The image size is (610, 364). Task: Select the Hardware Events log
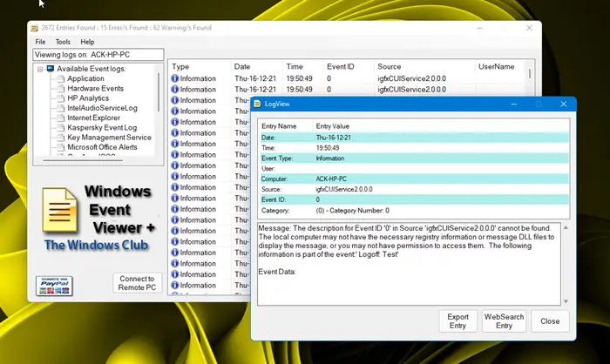point(95,88)
